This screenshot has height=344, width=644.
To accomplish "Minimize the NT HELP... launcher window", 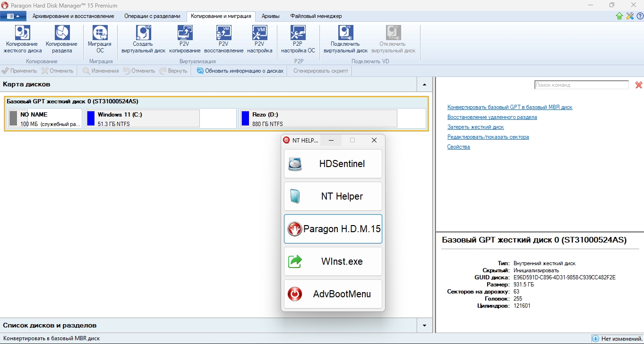I will (332, 140).
